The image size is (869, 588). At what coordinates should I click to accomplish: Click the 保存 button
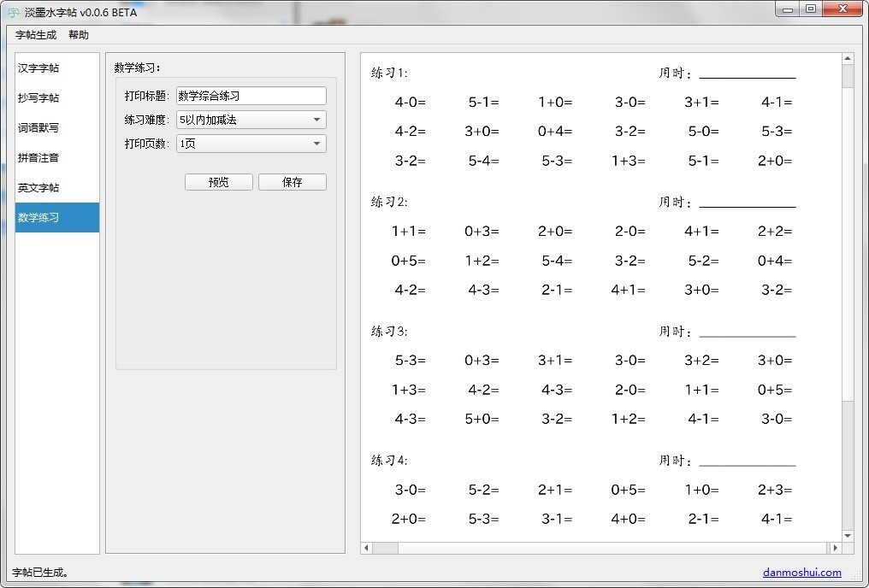[293, 181]
